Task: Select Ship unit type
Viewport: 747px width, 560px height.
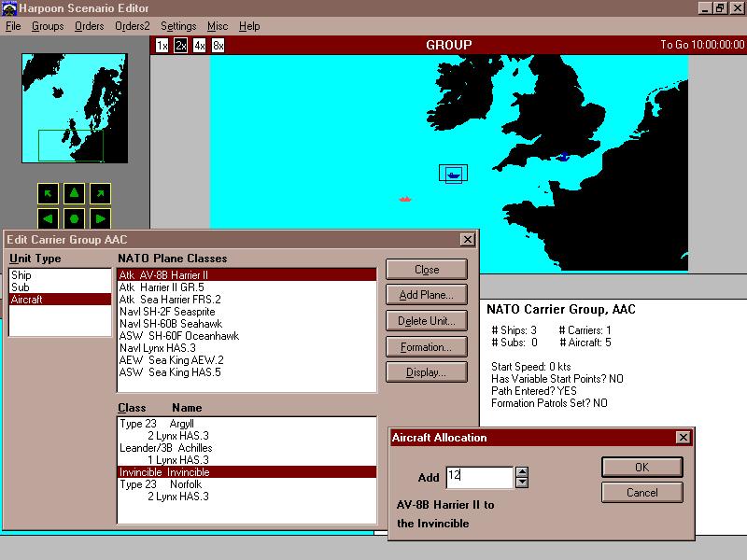Action: point(60,275)
